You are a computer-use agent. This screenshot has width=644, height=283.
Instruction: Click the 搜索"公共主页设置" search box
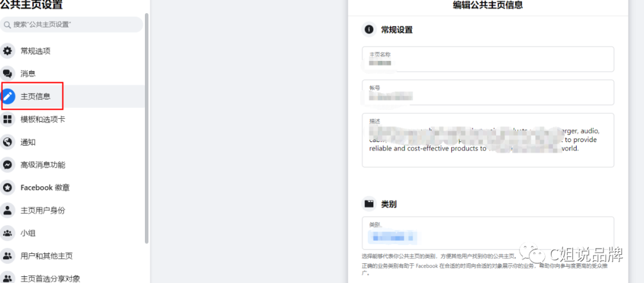(72, 24)
